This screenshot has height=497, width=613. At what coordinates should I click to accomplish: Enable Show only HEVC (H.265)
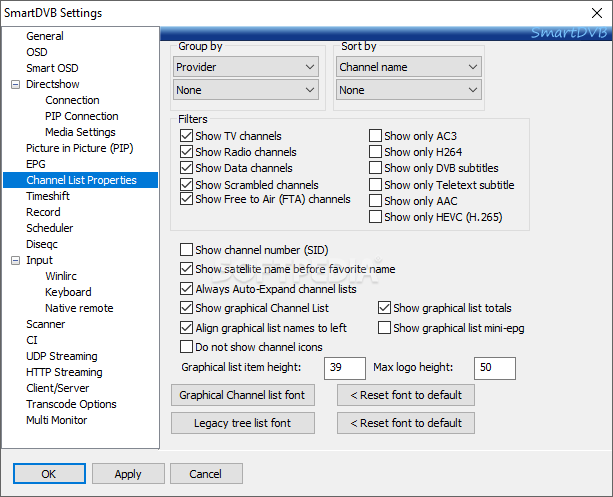[375, 217]
